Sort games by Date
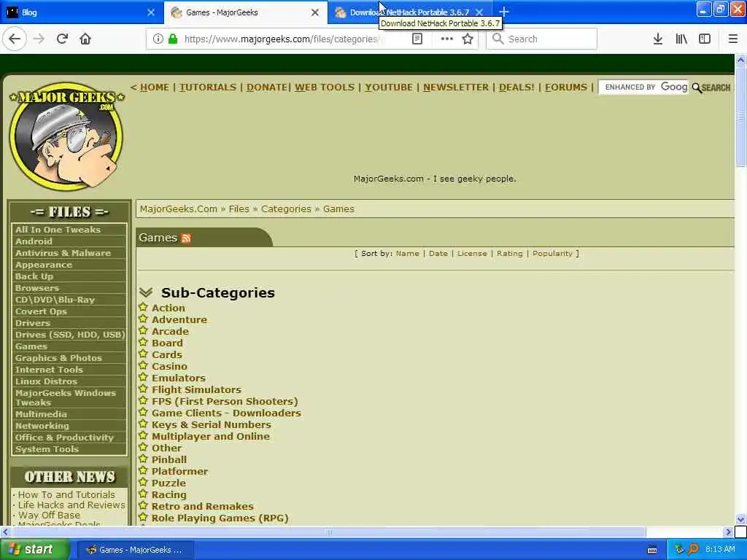This screenshot has height=560, width=747. click(x=438, y=253)
